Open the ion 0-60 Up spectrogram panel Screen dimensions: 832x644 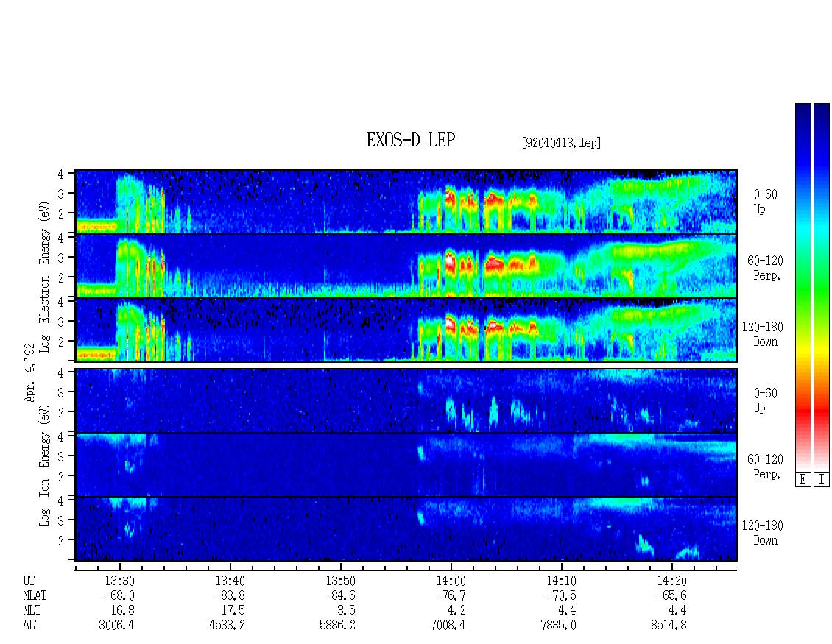click(x=406, y=400)
